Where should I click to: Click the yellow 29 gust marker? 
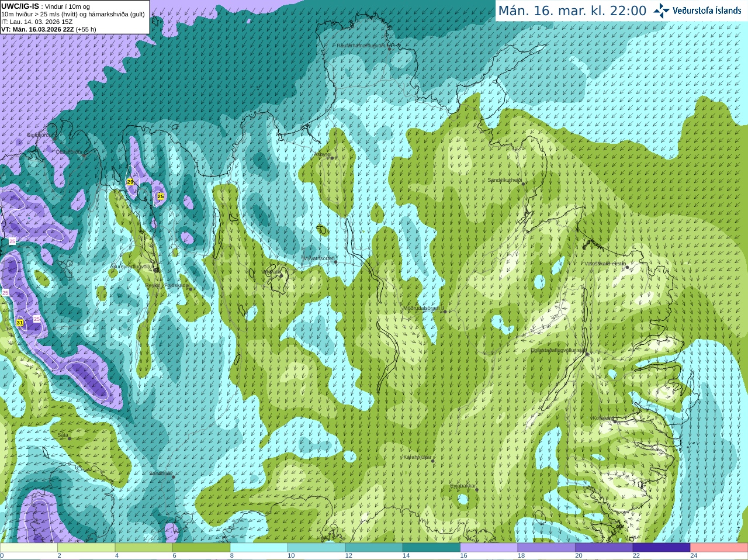click(130, 182)
